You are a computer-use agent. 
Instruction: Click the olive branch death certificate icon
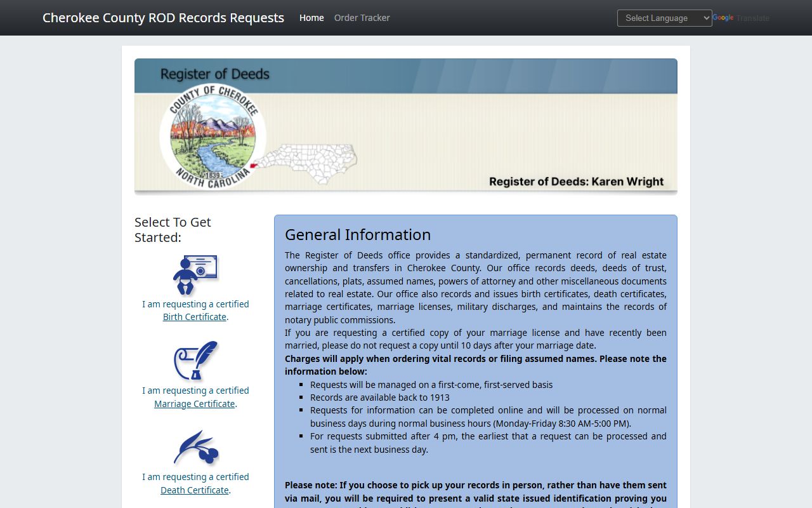click(196, 448)
